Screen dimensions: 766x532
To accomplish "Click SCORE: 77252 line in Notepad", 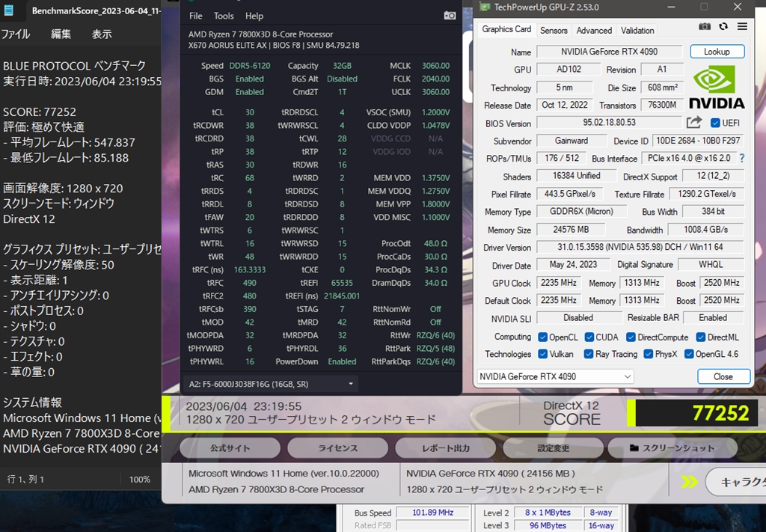I will 40,112.
